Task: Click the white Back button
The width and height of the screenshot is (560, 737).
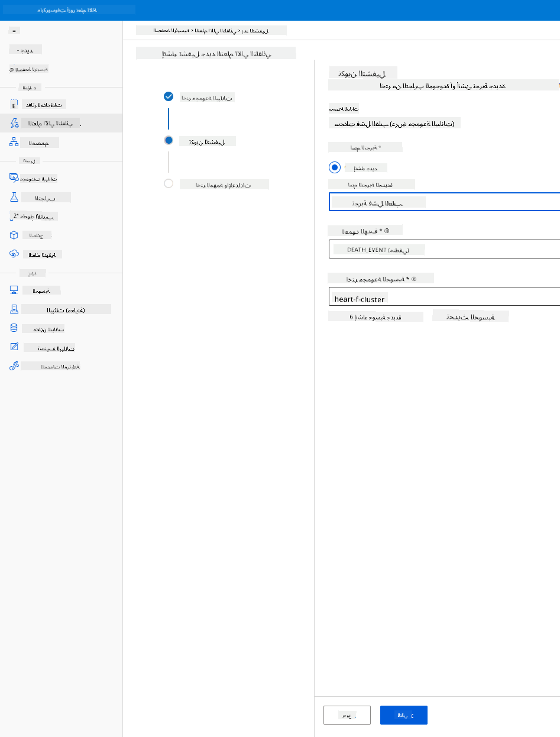Action: (347, 715)
